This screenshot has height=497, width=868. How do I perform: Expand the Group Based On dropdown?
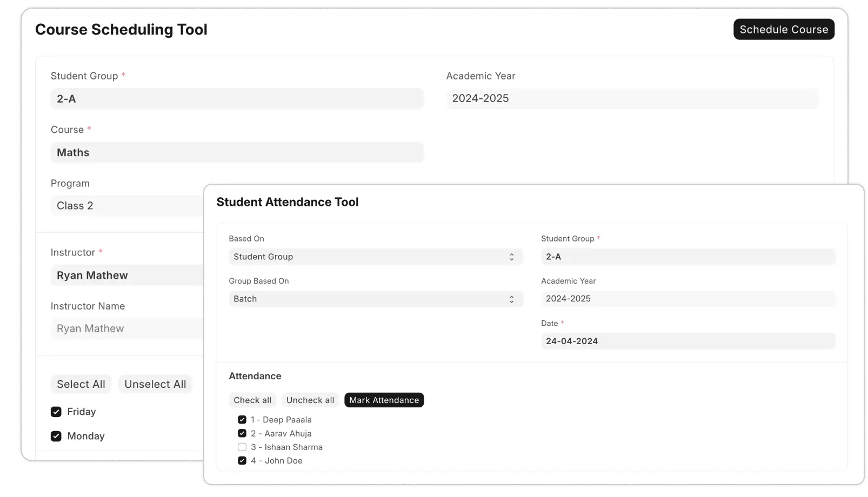click(x=375, y=299)
